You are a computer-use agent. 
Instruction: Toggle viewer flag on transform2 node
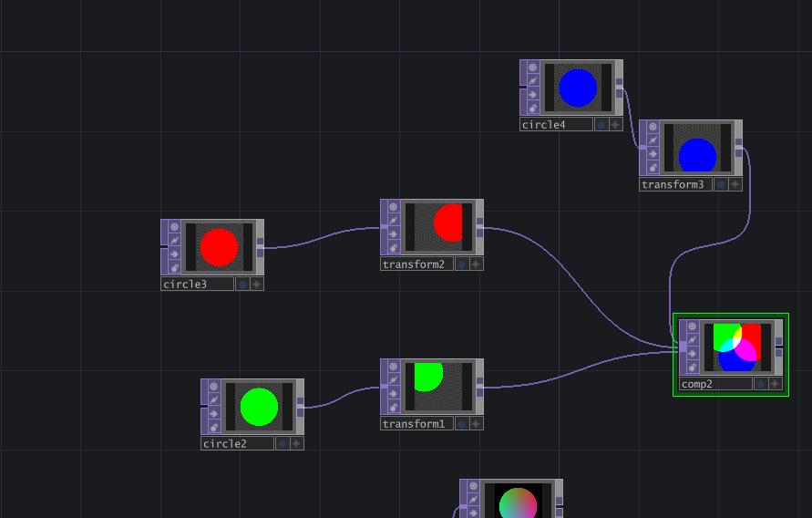(394, 207)
